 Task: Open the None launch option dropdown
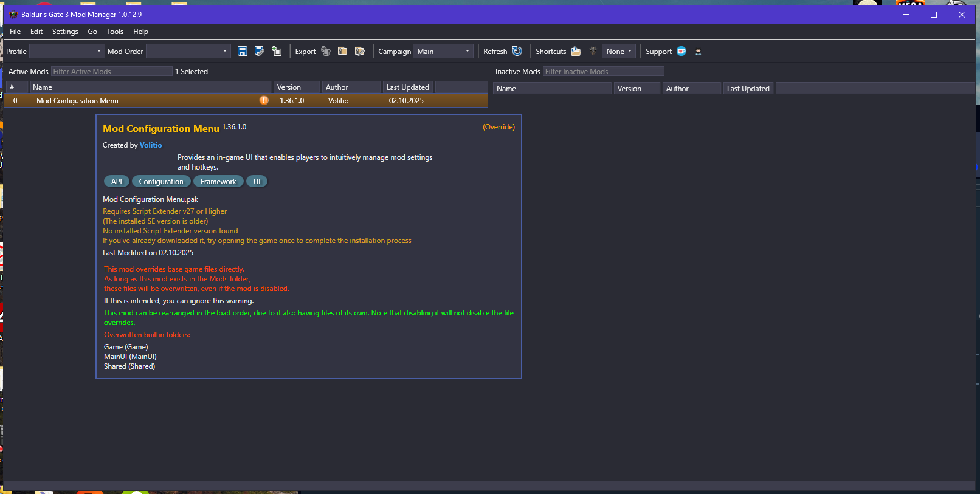[619, 51]
